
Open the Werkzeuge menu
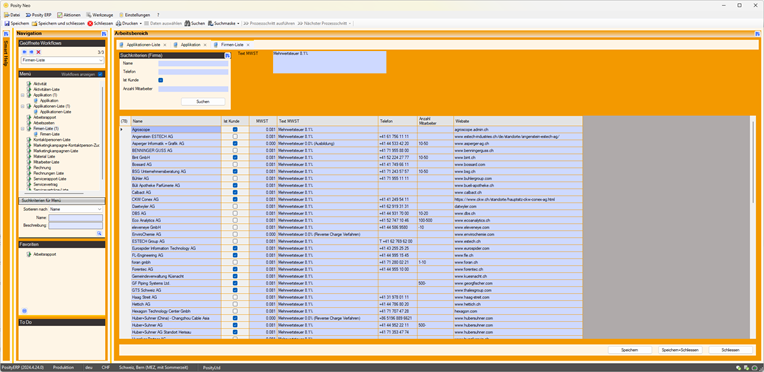point(100,15)
